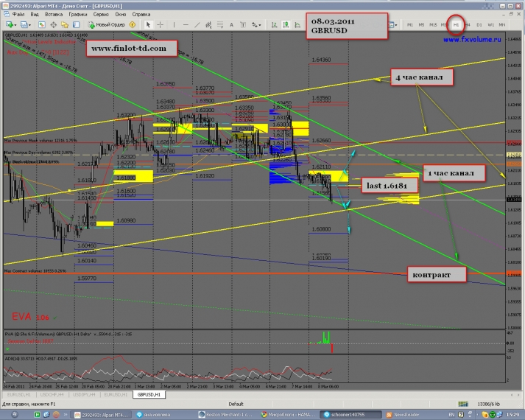
Task: Toggle the Data Window crosshair-circle icon
Action: click(53, 25)
